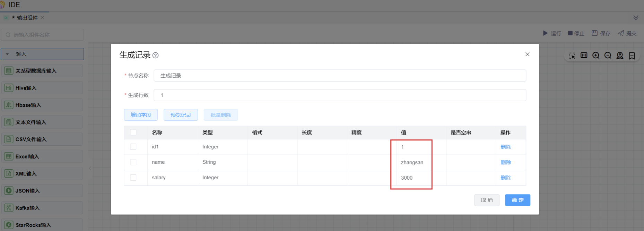Click the Hive输入 component icon

9,88
